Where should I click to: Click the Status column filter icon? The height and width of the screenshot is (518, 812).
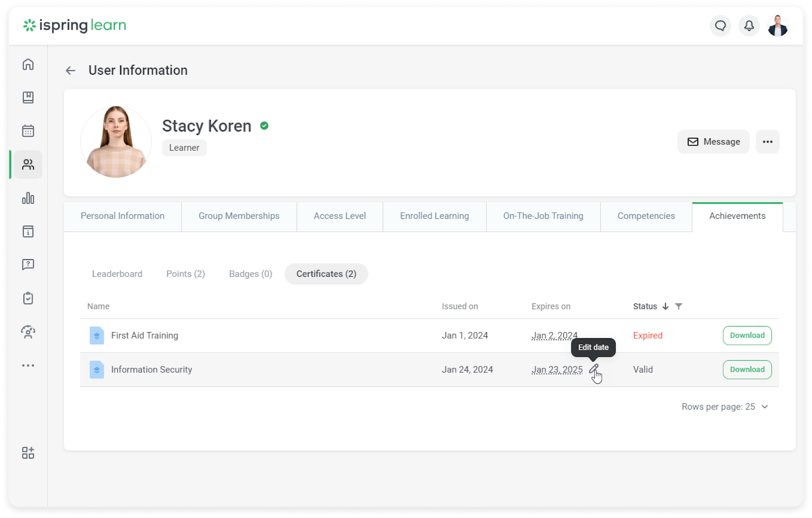coord(679,306)
